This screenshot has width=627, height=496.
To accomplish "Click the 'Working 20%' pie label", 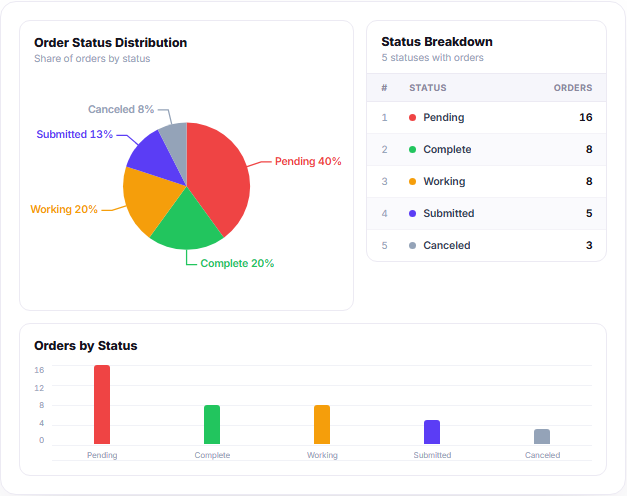I will pyautogui.click(x=64, y=209).
